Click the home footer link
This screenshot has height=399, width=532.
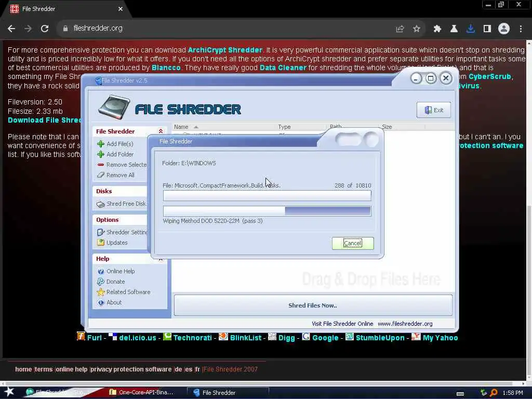(23, 369)
